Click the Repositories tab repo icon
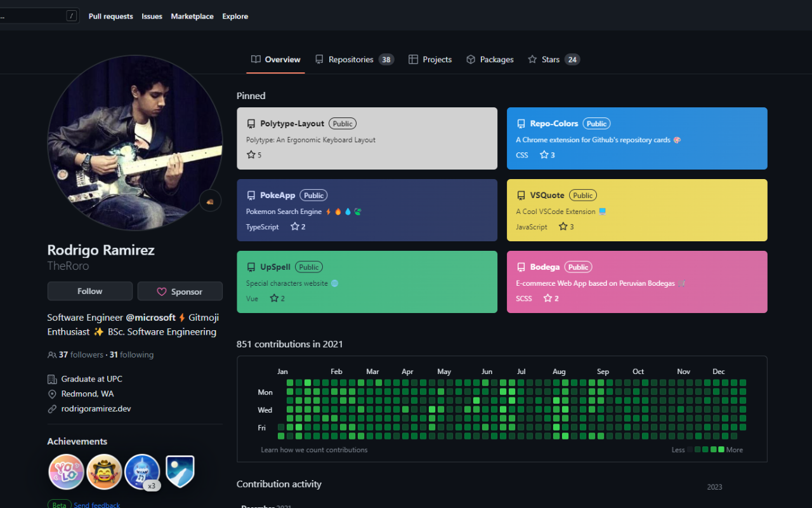Viewport: 812px width, 508px height. [319, 60]
